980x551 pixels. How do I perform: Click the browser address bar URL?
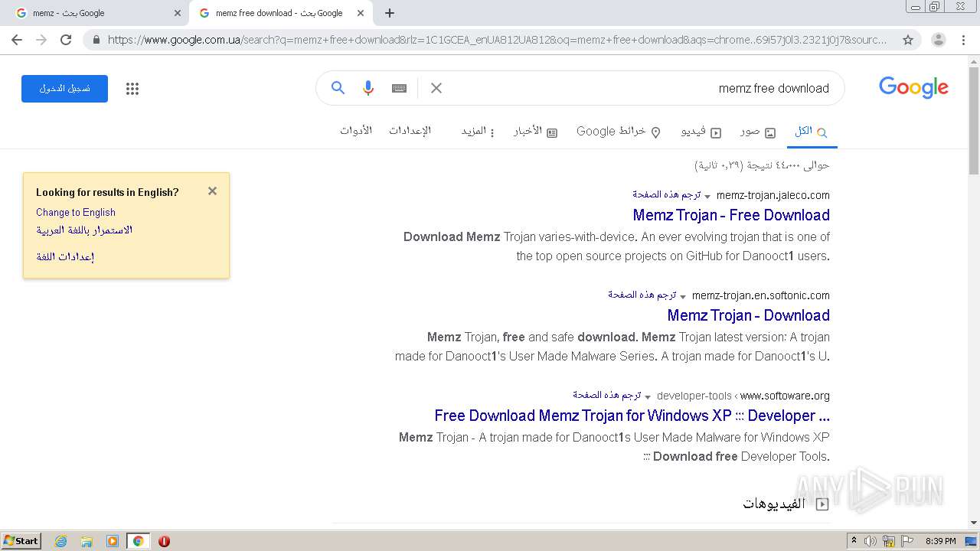tap(498, 40)
